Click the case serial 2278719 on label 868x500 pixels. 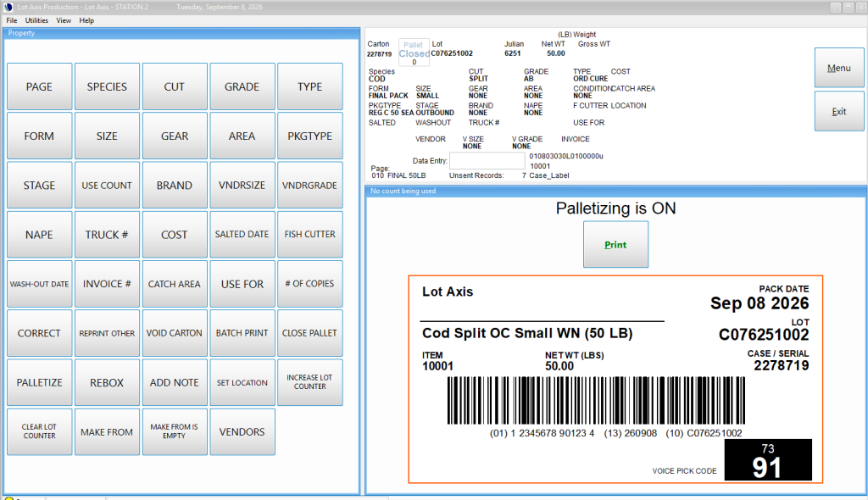[781, 365]
